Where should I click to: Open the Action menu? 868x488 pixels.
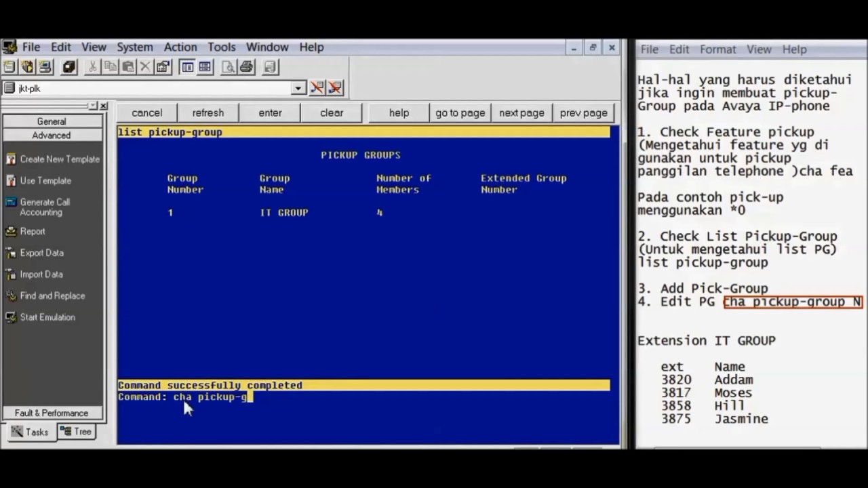[x=180, y=47]
